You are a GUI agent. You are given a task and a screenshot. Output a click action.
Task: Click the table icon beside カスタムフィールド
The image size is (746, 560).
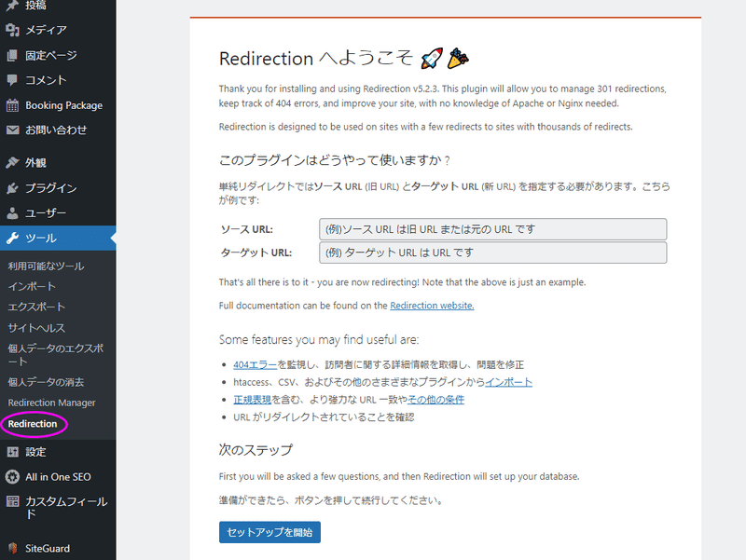[13, 501]
